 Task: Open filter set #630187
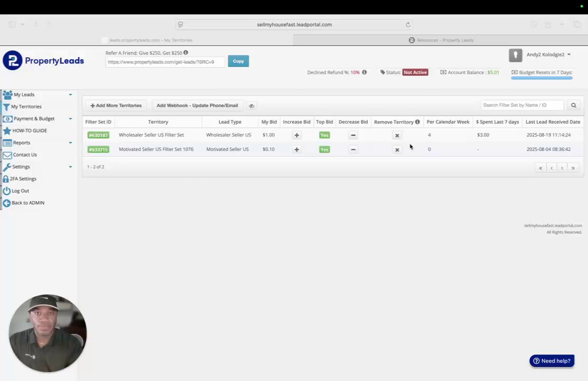coord(98,135)
